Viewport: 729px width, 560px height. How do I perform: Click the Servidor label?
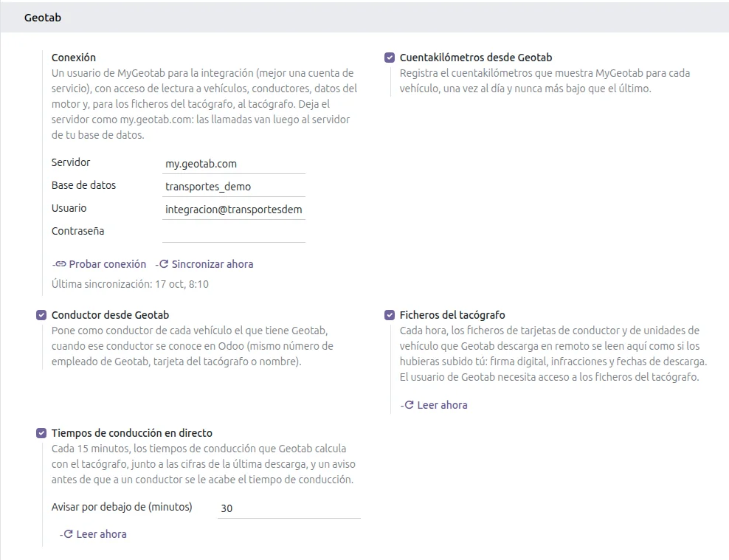tap(71, 162)
